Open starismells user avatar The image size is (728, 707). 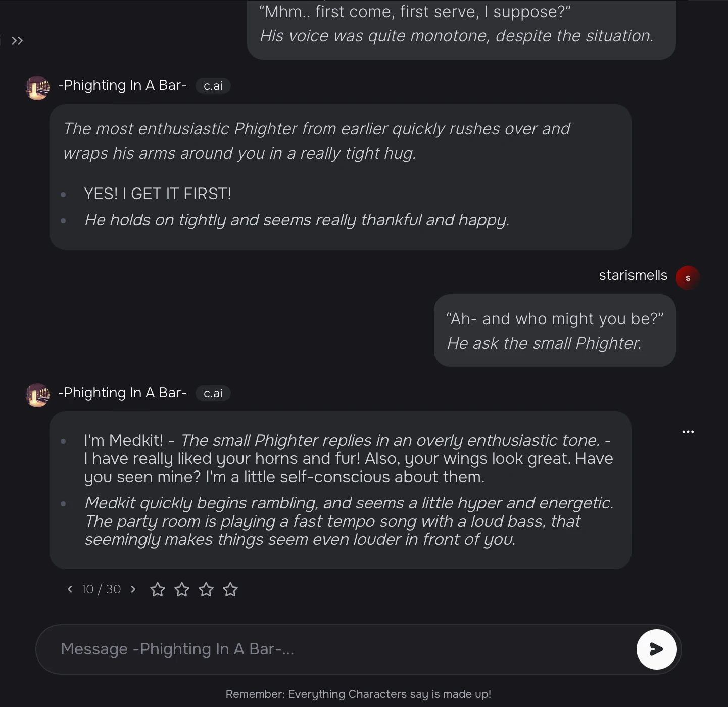[688, 278]
